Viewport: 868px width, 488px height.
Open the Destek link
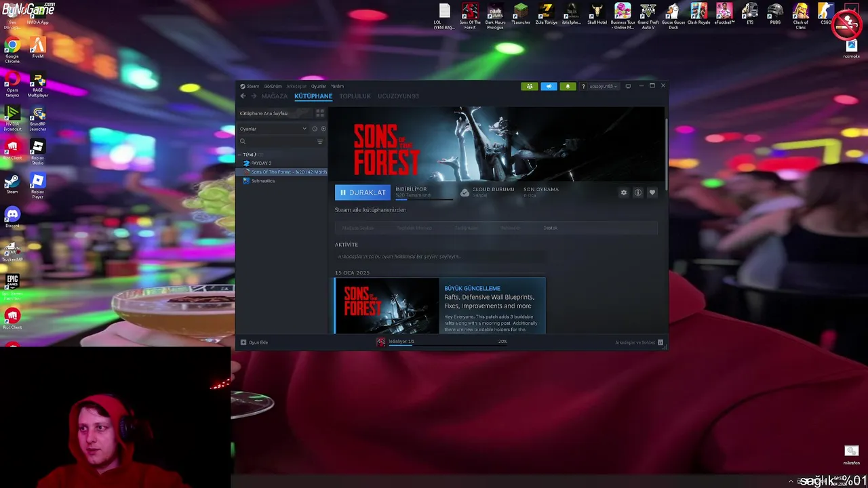click(551, 228)
